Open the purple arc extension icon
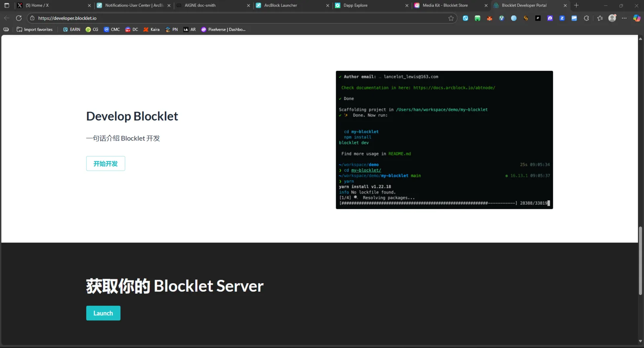The height and width of the screenshot is (348, 644). click(x=550, y=18)
